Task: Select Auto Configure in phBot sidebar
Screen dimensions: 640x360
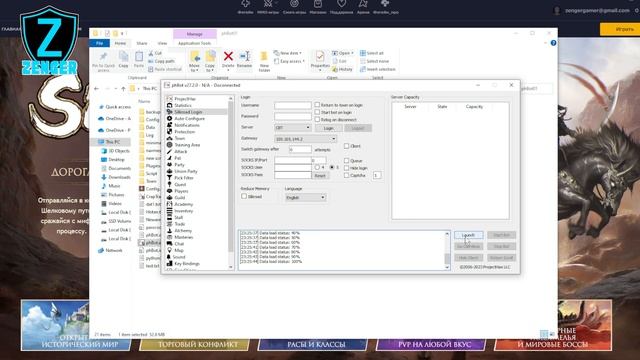Action: [x=189, y=118]
